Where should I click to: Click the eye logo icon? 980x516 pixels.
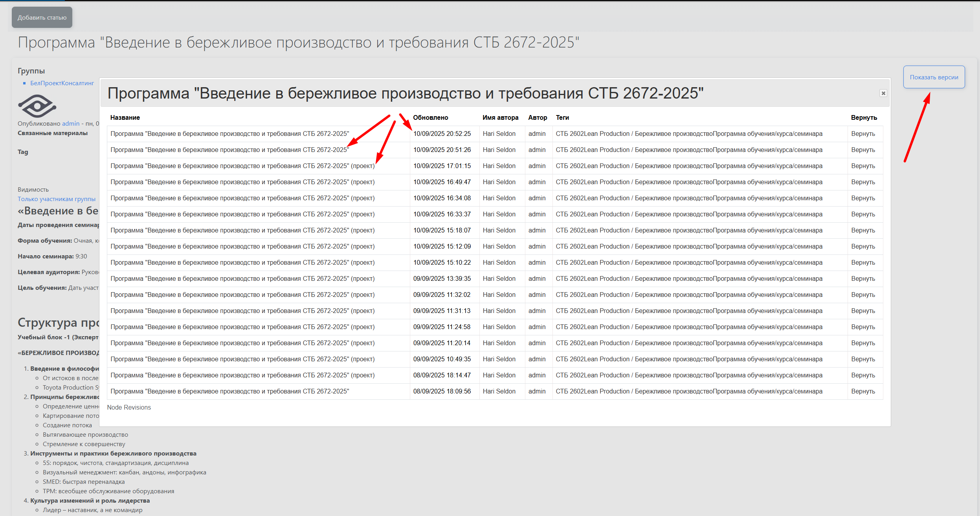click(37, 106)
